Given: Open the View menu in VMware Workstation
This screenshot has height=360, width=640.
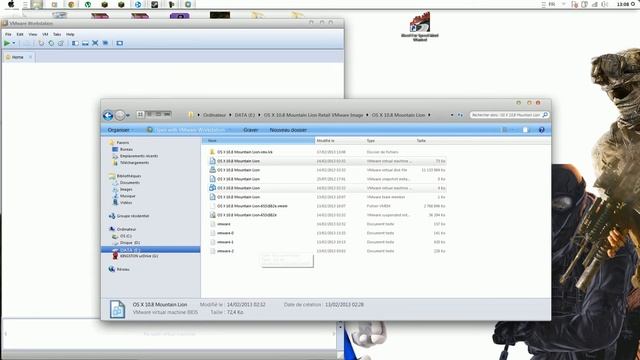Looking at the screenshot, I should [x=33, y=34].
